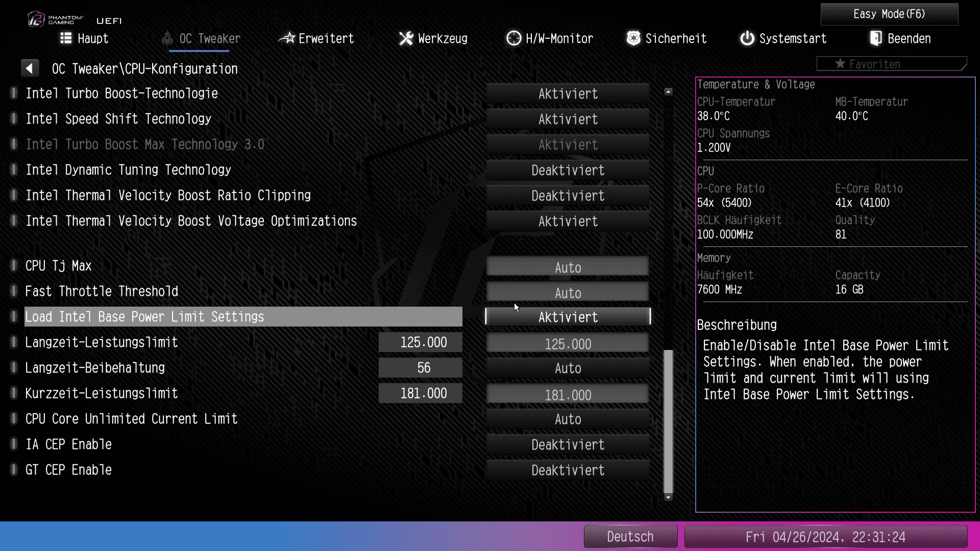
Task: Change language via Deutsch button
Action: (630, 537)
